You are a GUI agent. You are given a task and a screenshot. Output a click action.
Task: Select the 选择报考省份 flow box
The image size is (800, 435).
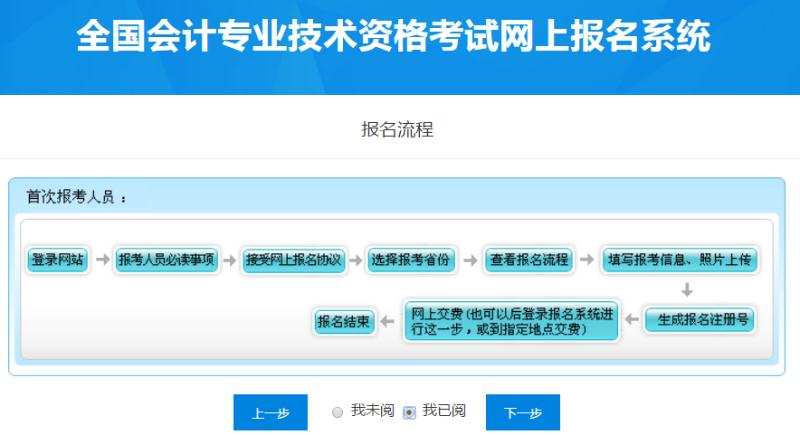[410, 260]
